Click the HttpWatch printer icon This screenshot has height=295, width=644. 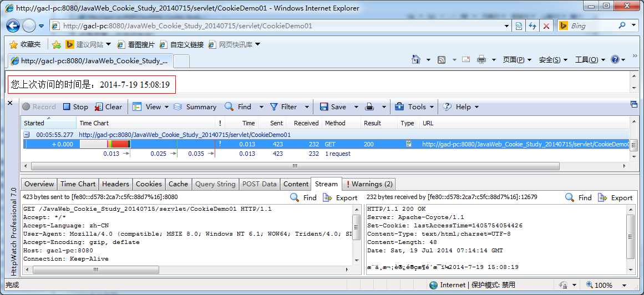[x=369, y=107]
